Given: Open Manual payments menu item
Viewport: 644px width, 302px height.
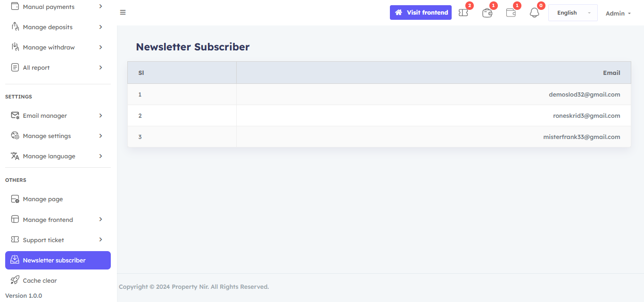Looking at the screenshot, I should 49,7.
